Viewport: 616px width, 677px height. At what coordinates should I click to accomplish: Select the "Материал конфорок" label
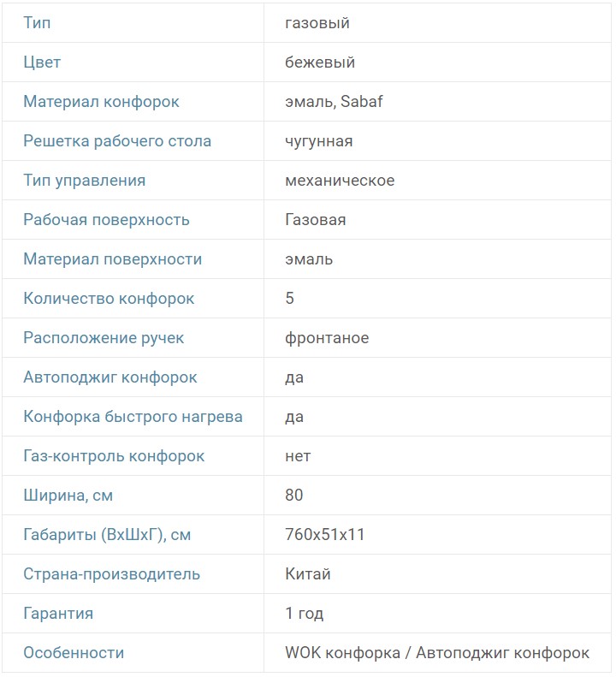click(101, 102)
